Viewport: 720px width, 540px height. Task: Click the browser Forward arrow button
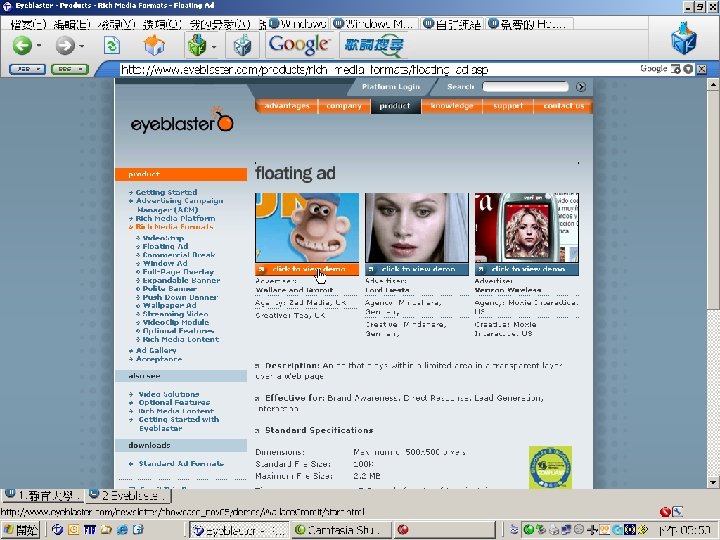click(65, 45)
